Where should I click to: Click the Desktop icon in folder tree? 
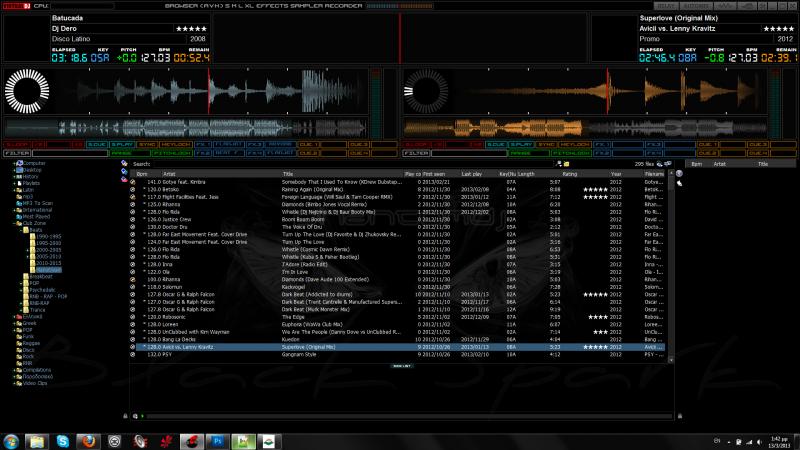[x=20, y=170]
